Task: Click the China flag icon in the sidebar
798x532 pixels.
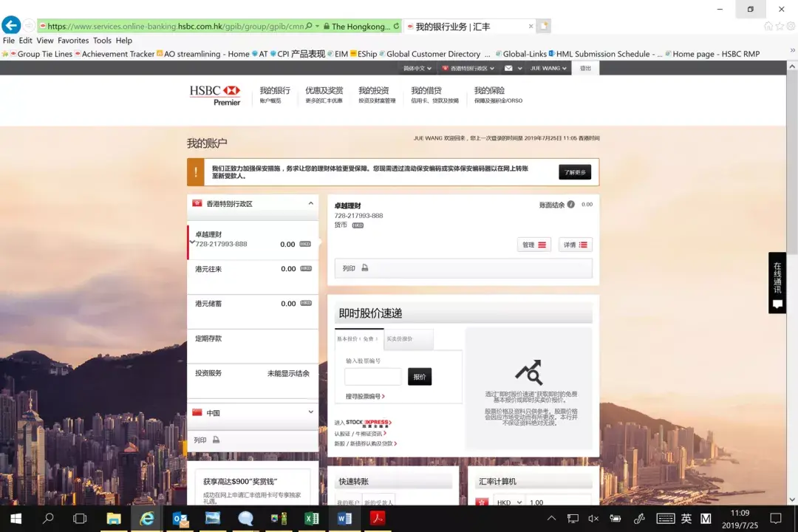Action: [x=196, y=414]
